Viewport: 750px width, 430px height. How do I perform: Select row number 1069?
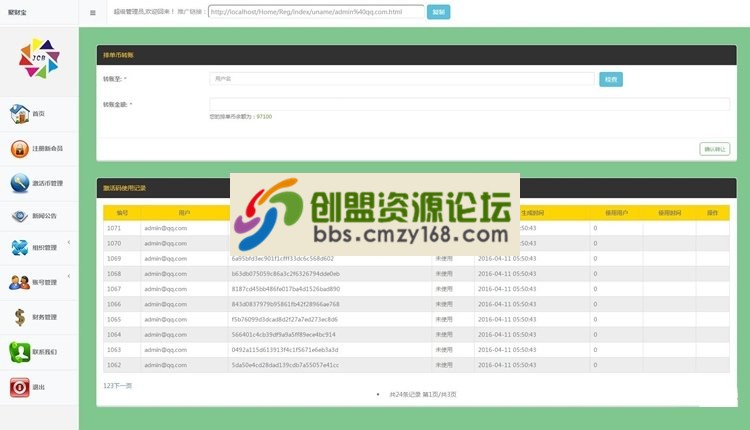pyautogui.click(x=114, y=258)
